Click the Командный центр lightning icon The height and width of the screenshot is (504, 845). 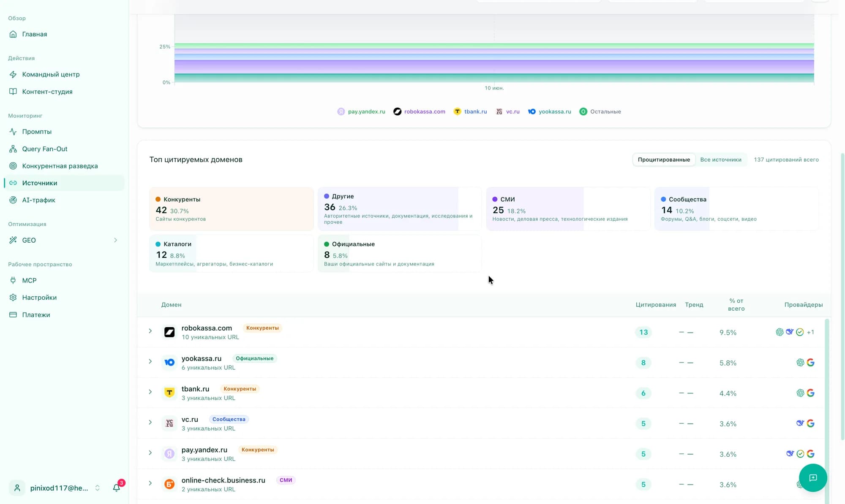coord(13,74)
